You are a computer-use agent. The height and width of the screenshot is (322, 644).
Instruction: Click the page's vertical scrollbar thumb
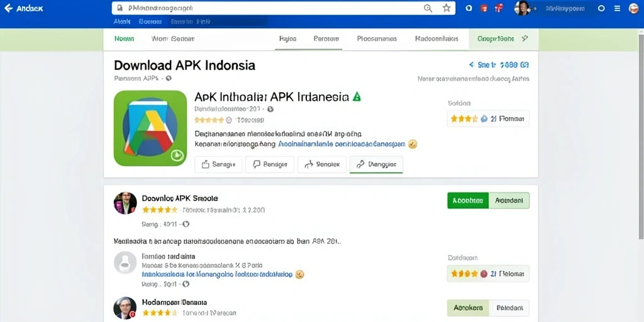(641, 136)
